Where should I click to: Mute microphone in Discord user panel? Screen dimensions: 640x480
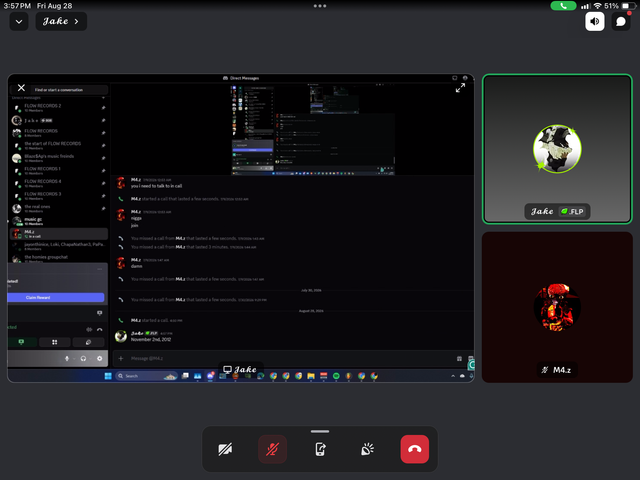click(x=67, y=358)
